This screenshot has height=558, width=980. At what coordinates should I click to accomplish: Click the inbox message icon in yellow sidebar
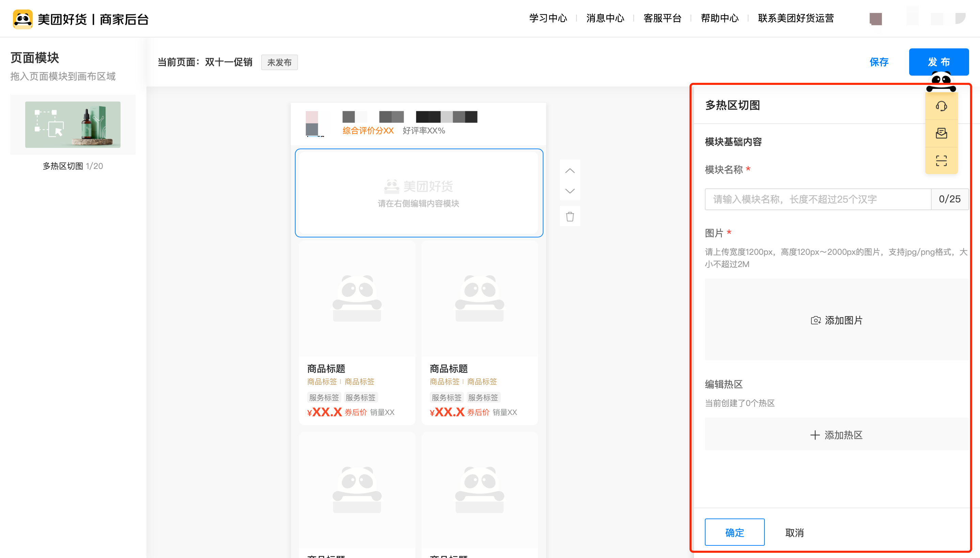click(x=941, y=134)
